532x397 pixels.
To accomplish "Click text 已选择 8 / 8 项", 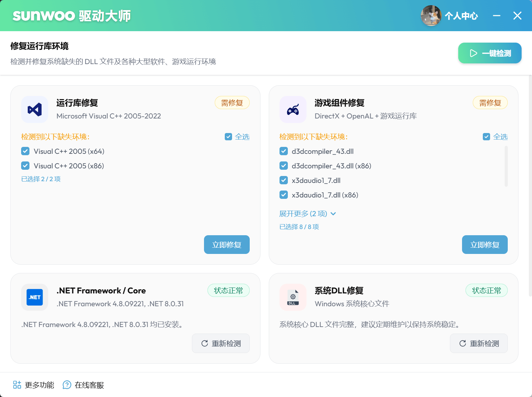I will click(x=299, y=227).
